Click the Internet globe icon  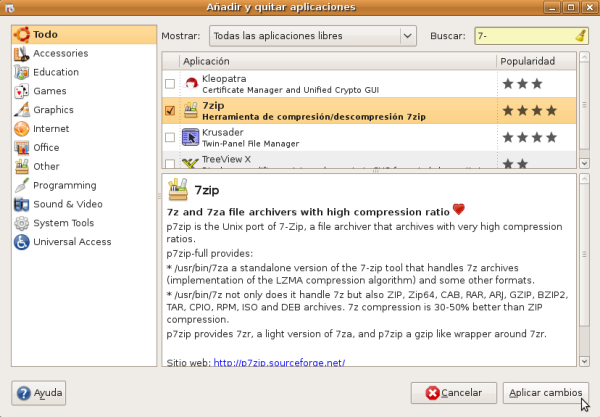[x=21, y=129]
